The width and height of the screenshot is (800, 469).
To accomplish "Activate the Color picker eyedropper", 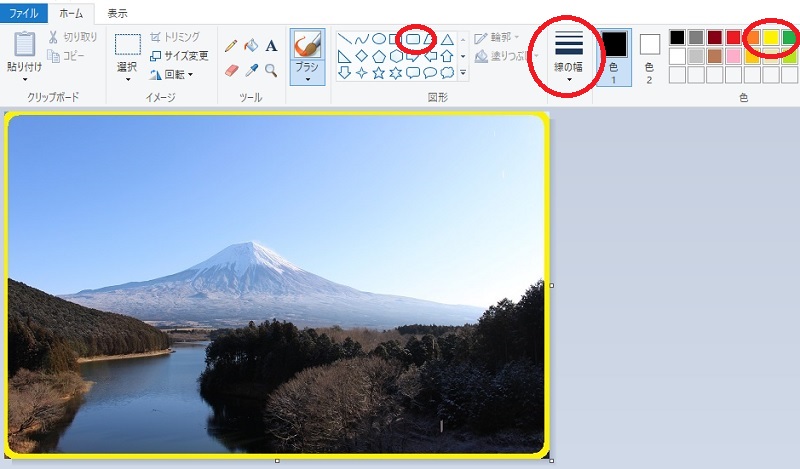I will [x=251, y=71].
